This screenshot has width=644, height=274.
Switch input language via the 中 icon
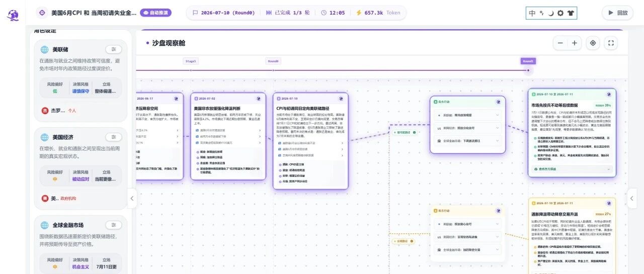(x=532, y=13)
